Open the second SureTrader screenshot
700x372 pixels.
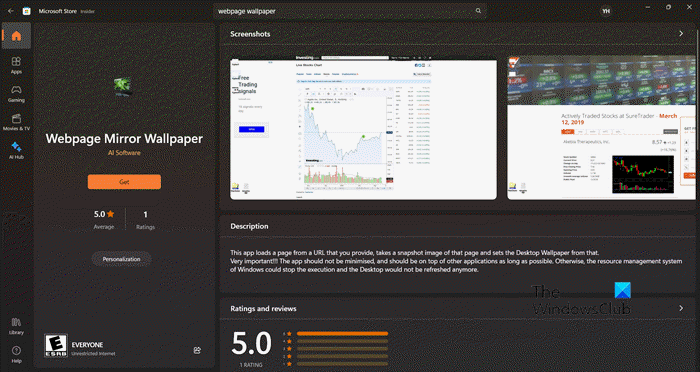[601, 128]
